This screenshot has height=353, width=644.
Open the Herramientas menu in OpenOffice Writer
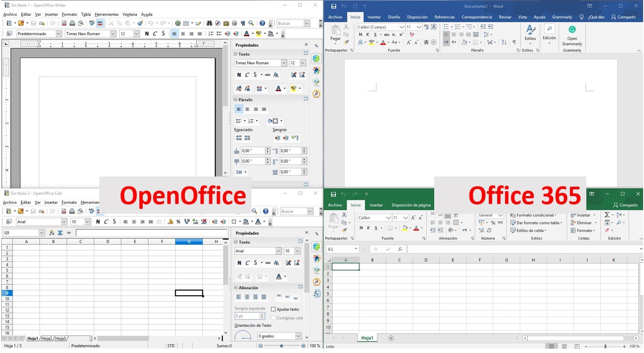(106, 15)
